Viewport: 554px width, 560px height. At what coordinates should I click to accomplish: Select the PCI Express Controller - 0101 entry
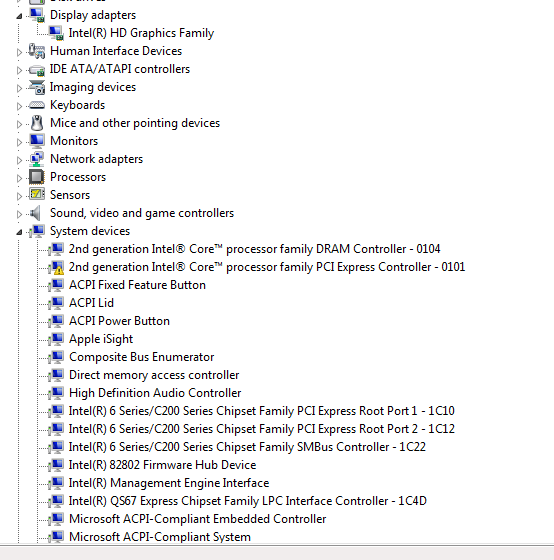click(267, 267)
